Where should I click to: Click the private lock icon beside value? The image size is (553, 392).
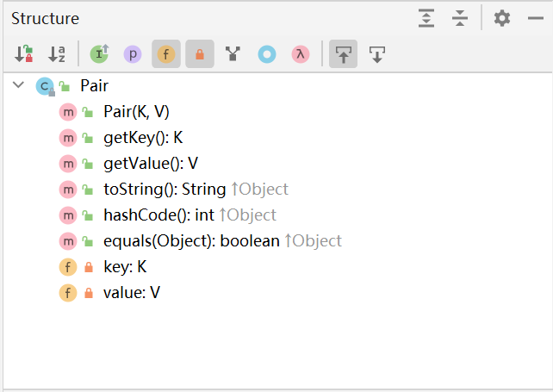[89, 293]
